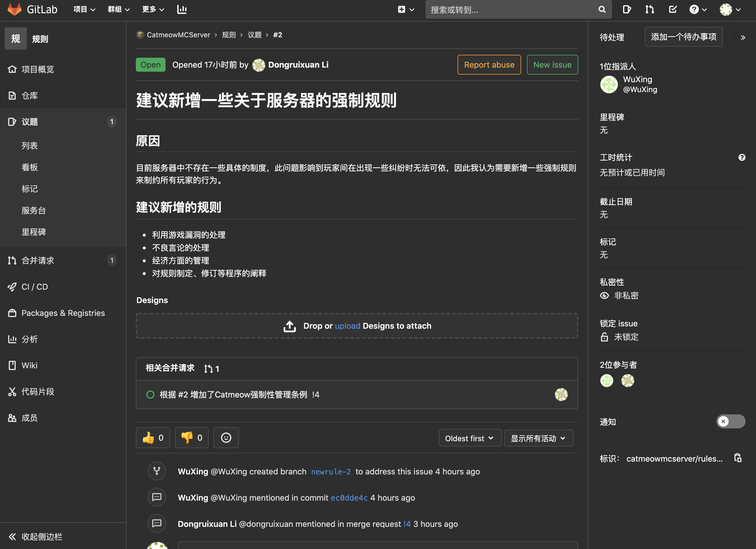The image size is (756, 549).
Task: Open the newrule-2 branch link
Action: click(x=331, y=471)
